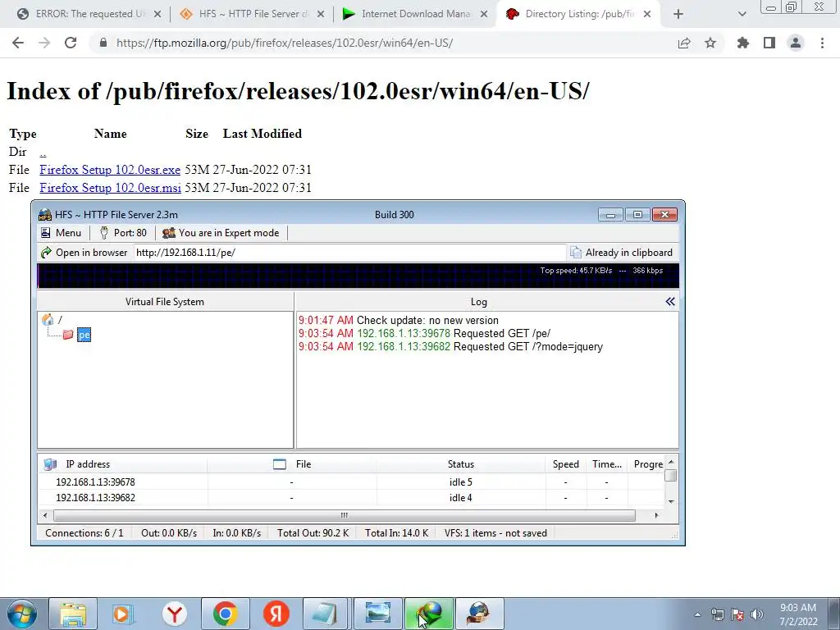
Task: Select the 'pe' folder in Virtual File System
Action: coord(84,335)
